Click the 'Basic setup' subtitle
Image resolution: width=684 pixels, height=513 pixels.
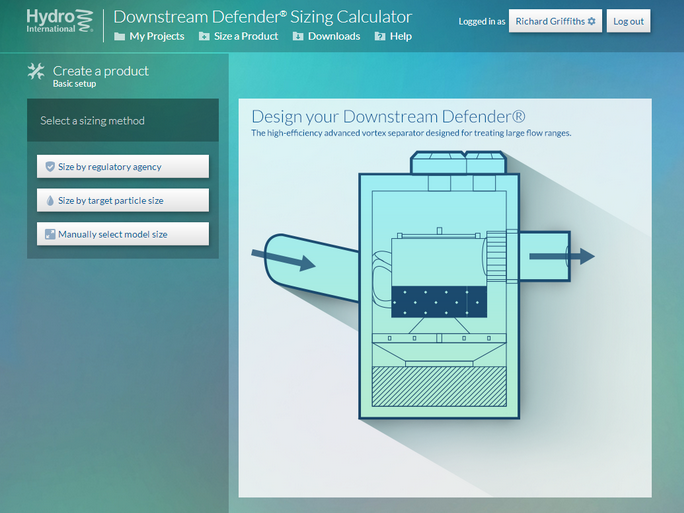(x=74, y=84)
